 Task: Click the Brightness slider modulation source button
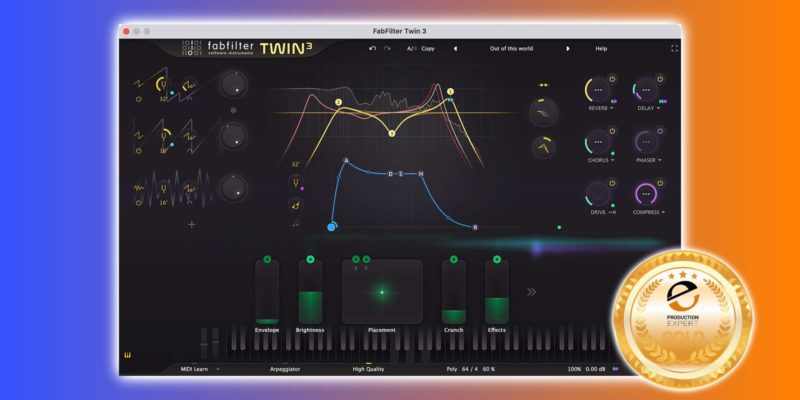coord(310,259)
